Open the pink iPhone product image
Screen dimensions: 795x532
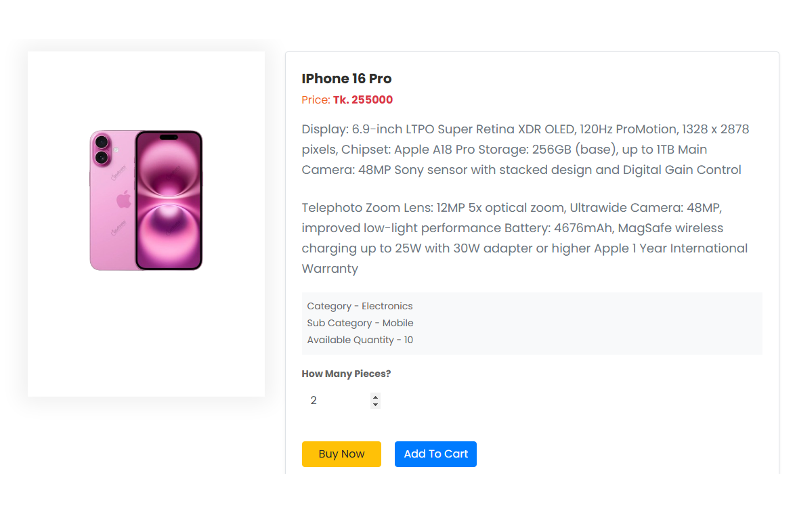click(146, 200)
